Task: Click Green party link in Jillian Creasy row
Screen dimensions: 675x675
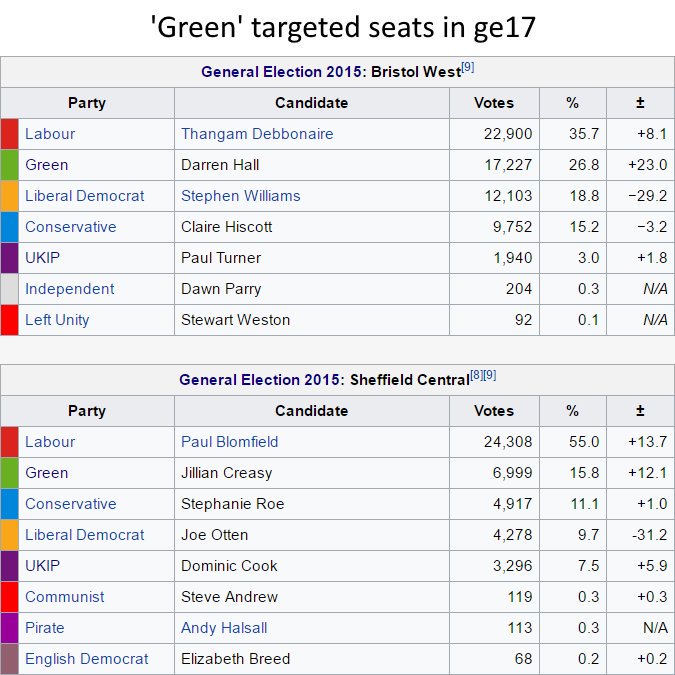Action: point(46,473)
